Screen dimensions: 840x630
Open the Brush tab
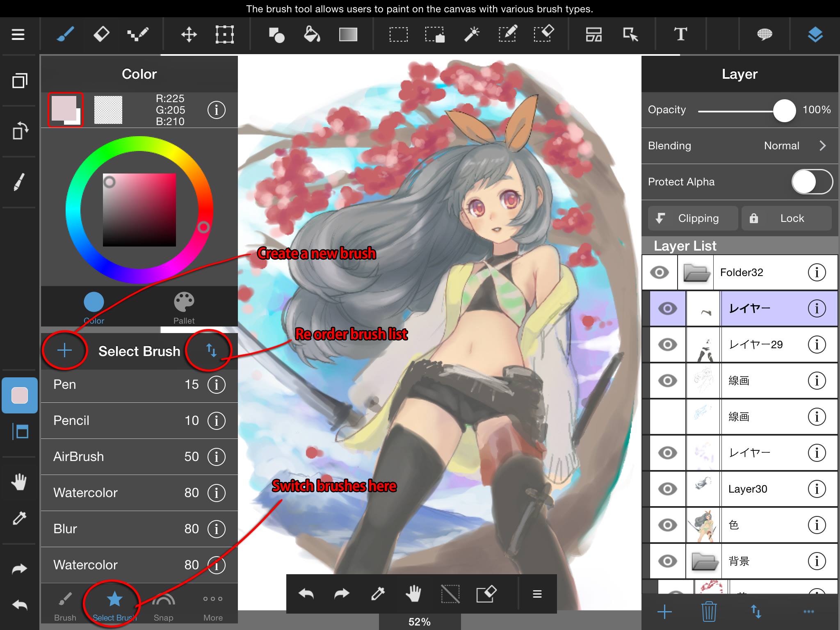click(65, 606)
